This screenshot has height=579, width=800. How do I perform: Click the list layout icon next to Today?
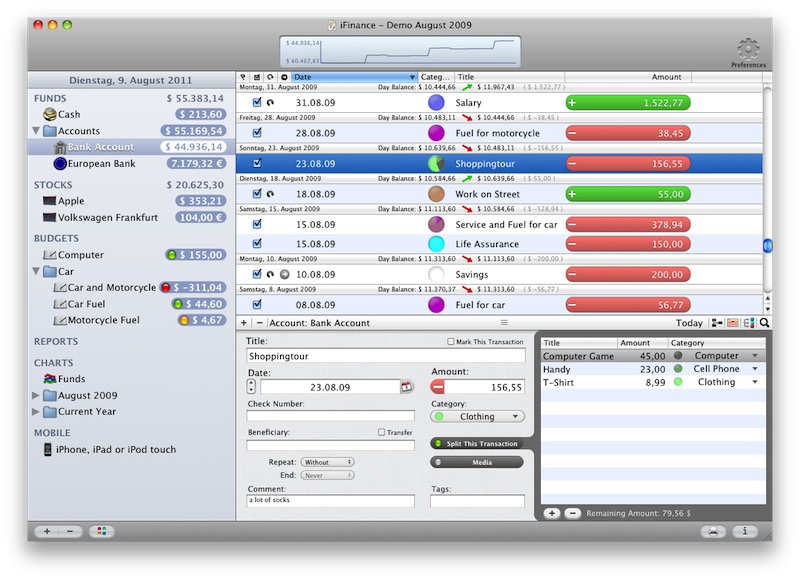[717, 322]
